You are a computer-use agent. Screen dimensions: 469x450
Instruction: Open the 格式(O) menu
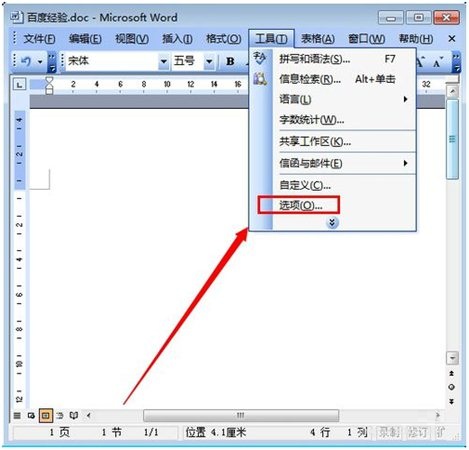point(224,39)
